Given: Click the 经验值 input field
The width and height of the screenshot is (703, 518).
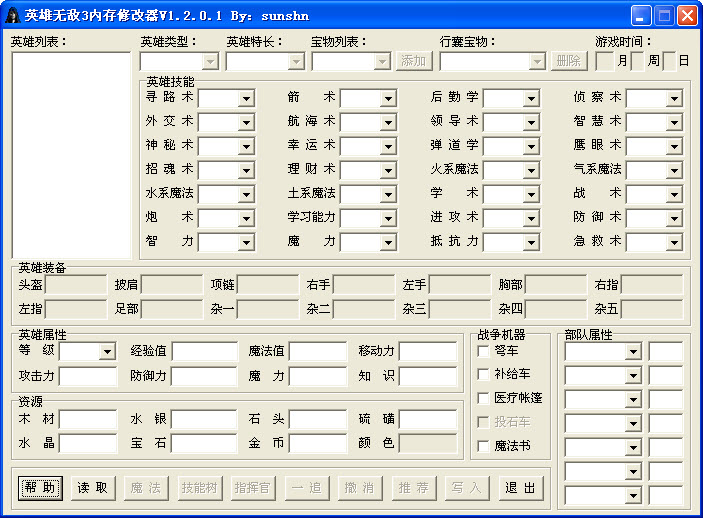Looking at the screenshot, I should click(203, 351).
